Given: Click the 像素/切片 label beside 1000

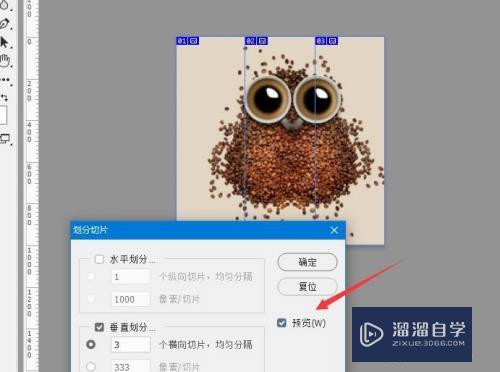Looking at the screenshot, I should pyautogui.click(x=179, y=299).
